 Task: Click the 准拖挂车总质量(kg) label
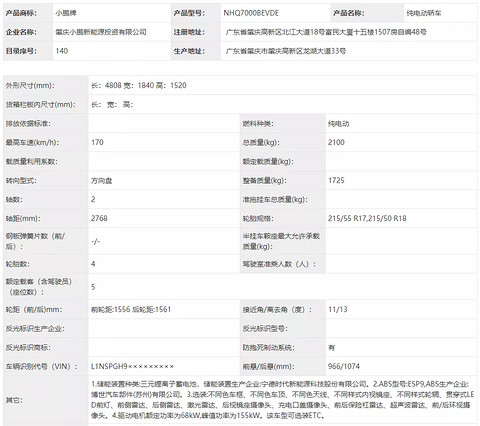point(275,199)
